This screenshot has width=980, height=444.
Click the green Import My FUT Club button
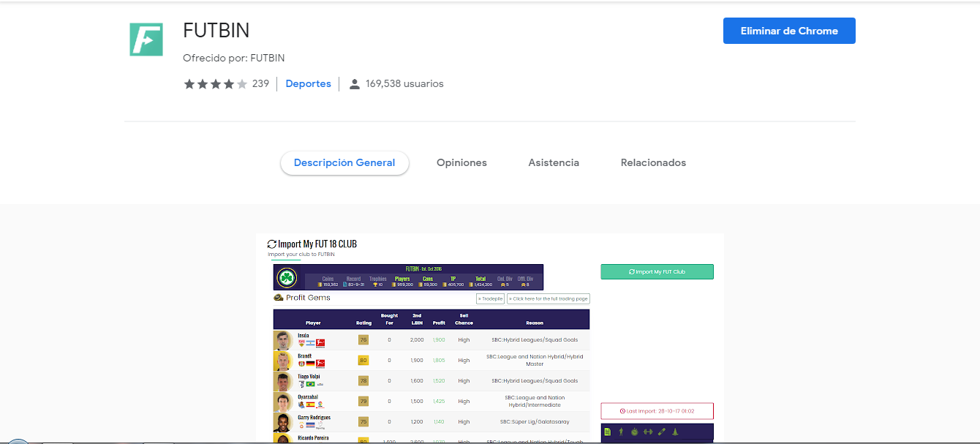point(657,271)
